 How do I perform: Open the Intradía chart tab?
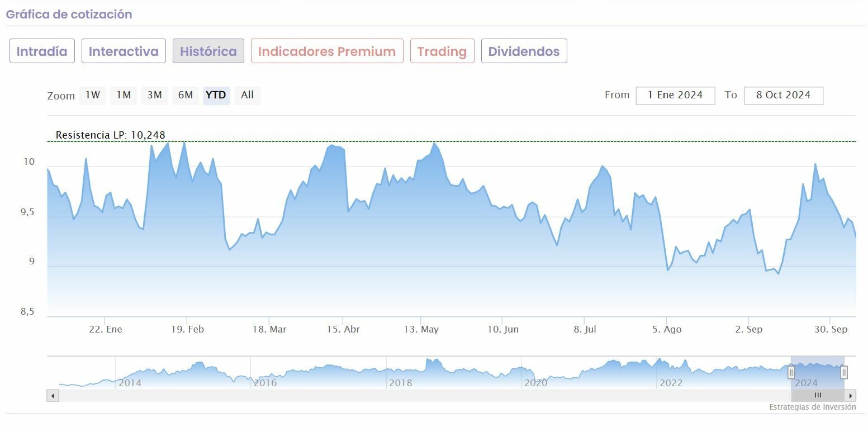pos(42,51)
